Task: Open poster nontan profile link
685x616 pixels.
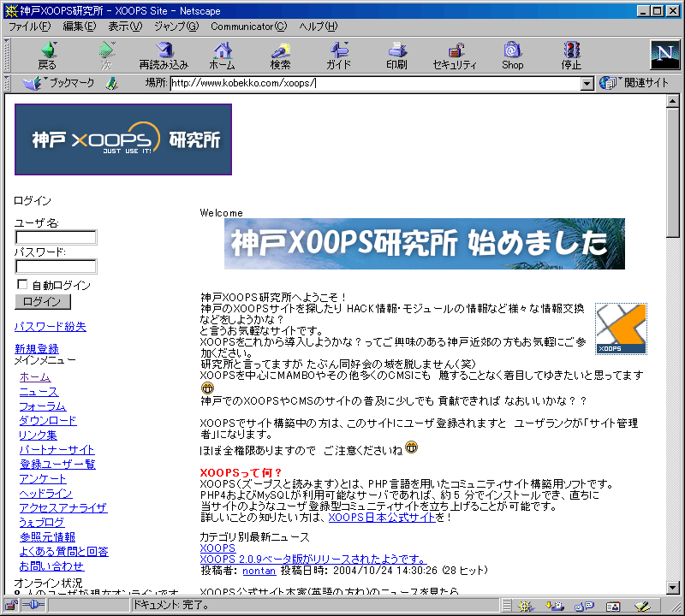Action: pos(259,571)
